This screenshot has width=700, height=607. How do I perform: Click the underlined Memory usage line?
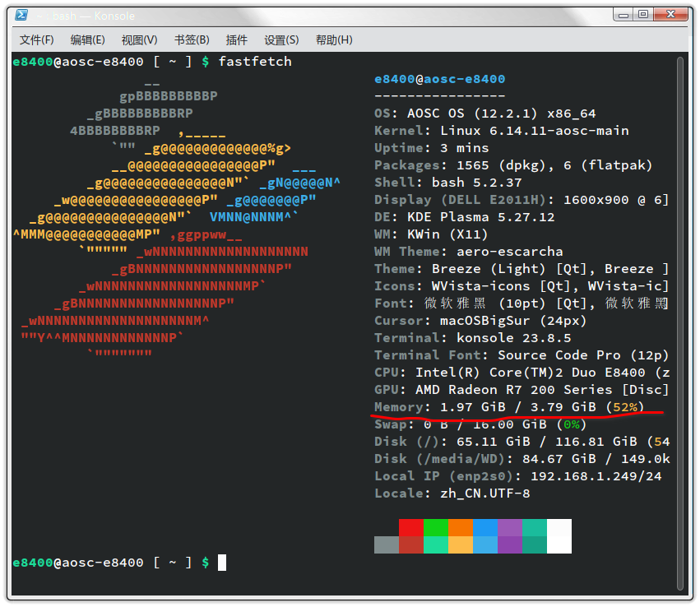pos(509,407)
